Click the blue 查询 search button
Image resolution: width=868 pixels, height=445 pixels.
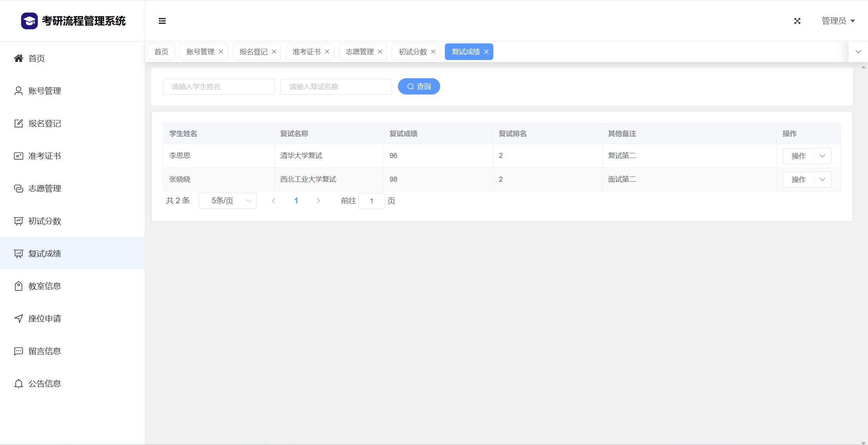click(x=419, y=86)
